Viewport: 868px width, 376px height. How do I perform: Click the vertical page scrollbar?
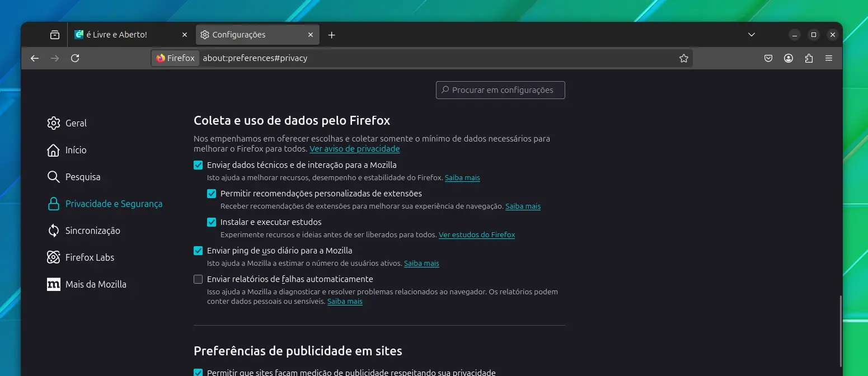[839, 330]
